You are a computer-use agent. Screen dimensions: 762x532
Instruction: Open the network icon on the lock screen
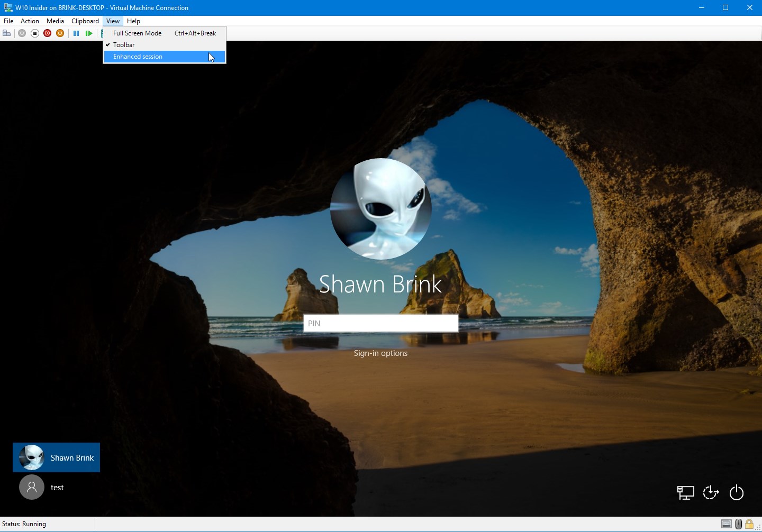pos(685,493)
